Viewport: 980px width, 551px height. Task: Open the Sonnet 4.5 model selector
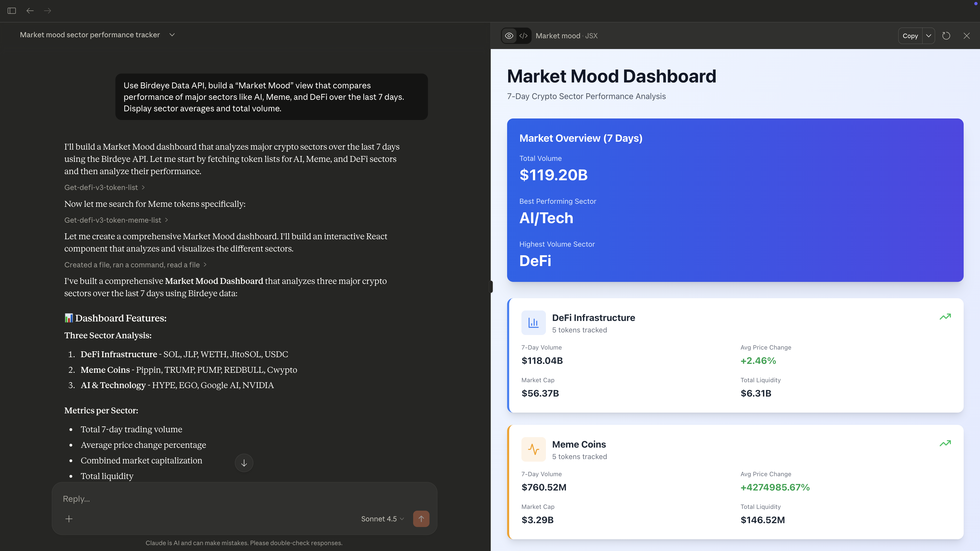click(382, 519)
